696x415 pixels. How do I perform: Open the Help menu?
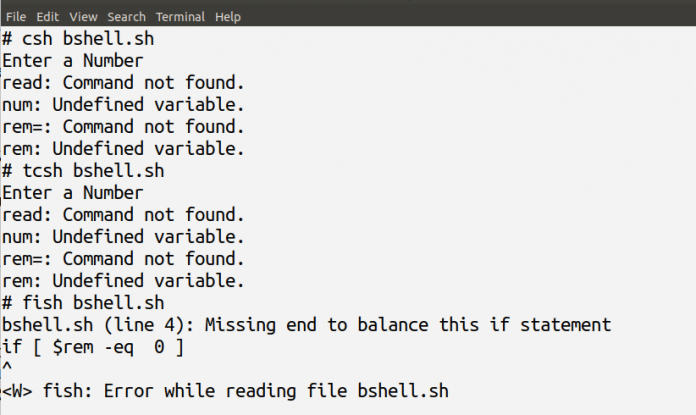coord(228,17)
